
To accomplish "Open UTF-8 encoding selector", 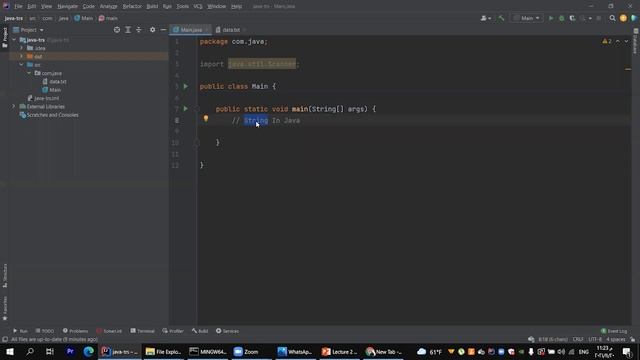I will [x=595, y=339].
